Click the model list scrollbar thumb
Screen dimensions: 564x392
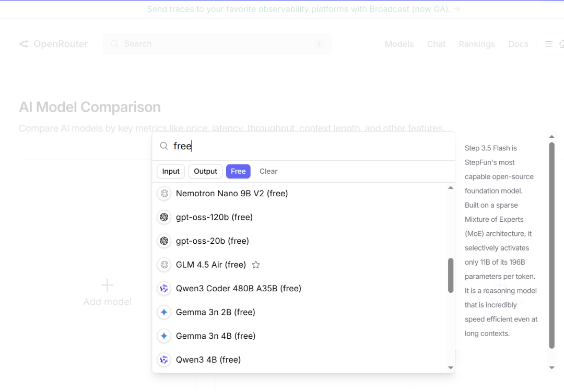click(x=451, y=275)
